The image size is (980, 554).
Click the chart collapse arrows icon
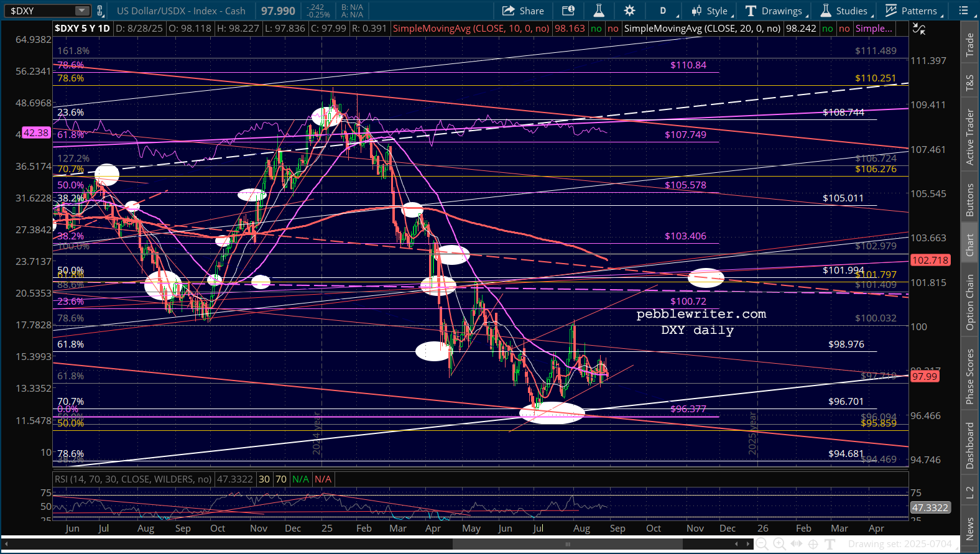918,29
